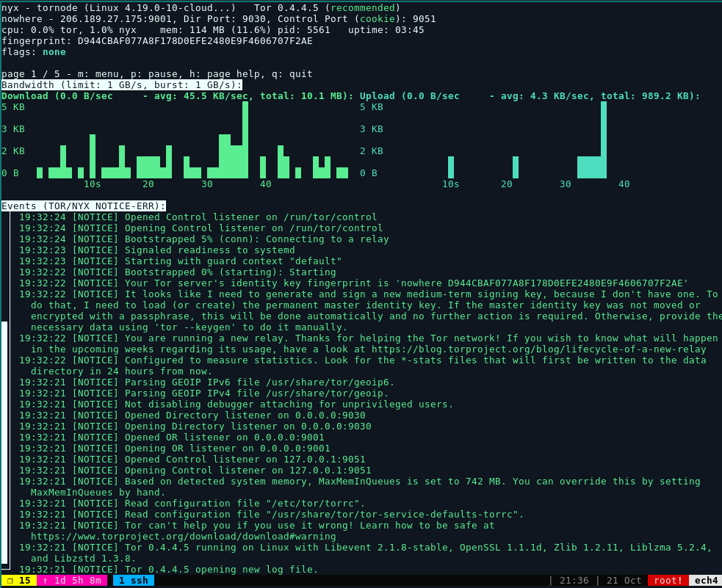Open the torproject.org download#warning link
Image resolution: width=722 pixels, height=588 pixels.
pyautogui.click(x=184, y=537)
